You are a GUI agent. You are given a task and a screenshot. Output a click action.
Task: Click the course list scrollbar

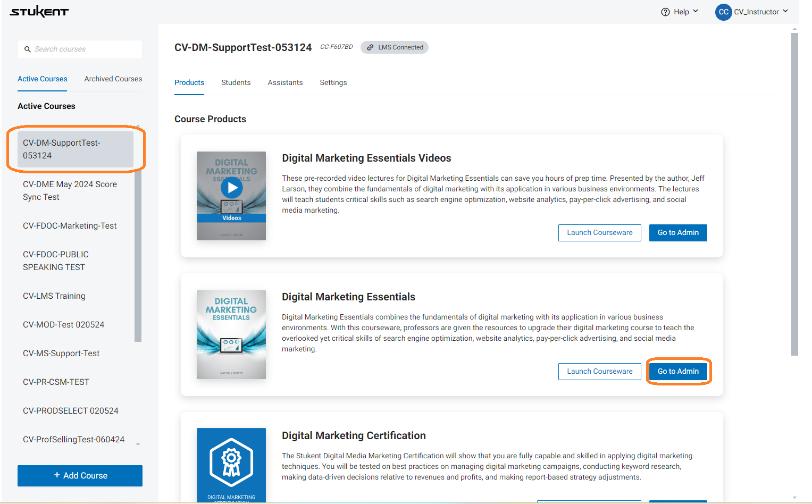(x=138, y=236)
